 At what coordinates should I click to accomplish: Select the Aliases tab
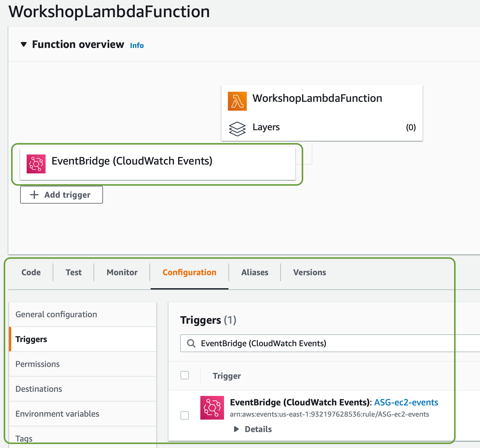point(255,272)
